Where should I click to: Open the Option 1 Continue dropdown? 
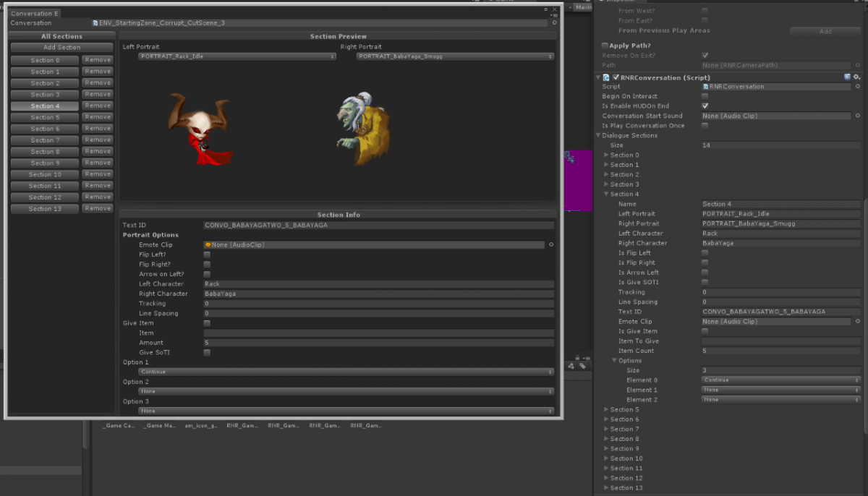346,372
